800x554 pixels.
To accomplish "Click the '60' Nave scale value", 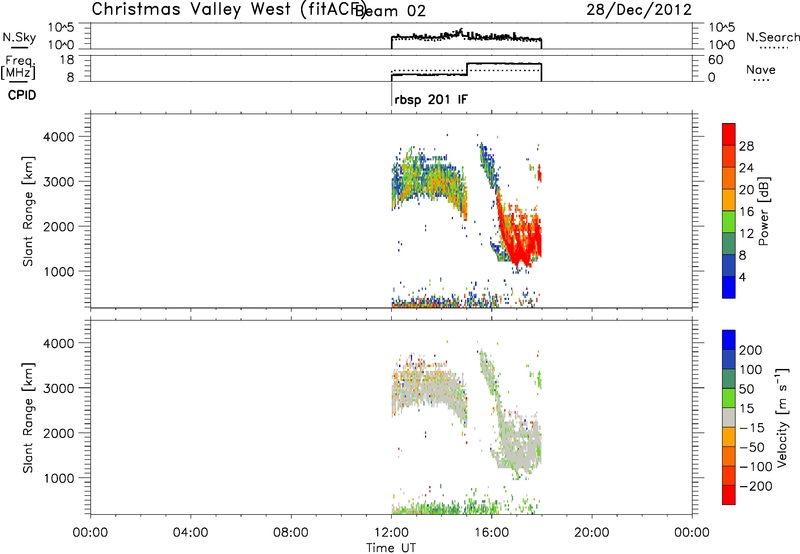I will (x=716, y=60).
